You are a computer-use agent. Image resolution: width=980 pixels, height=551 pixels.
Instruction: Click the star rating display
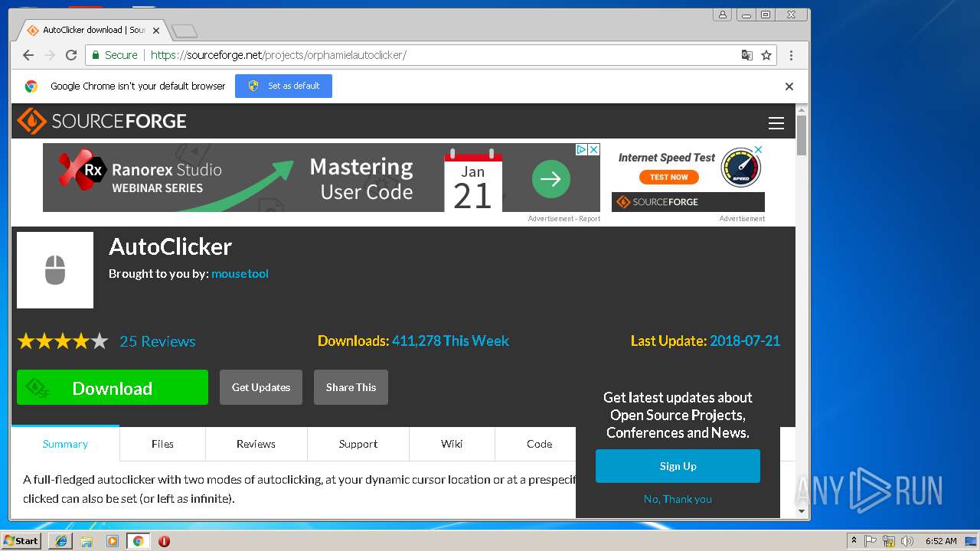pos(63,341)
